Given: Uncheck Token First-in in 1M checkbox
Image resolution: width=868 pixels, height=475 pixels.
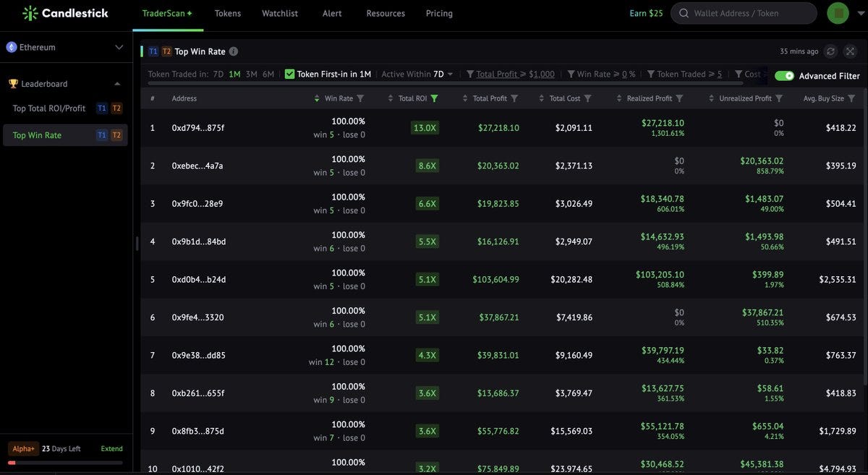Looking at the screenshot, I should [x=290, y=74].
